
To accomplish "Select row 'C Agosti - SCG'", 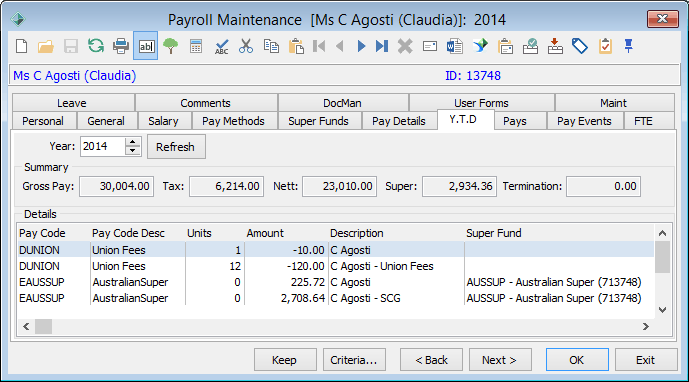I will (336, 298).
